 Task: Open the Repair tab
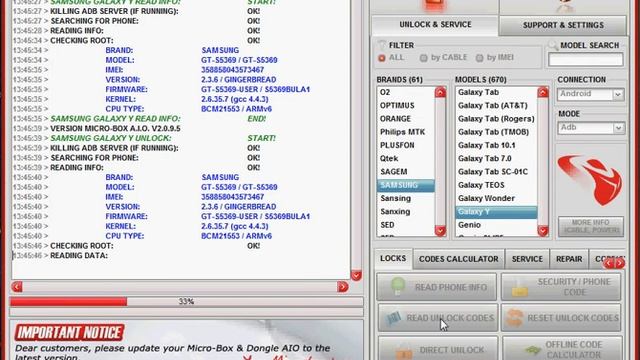[569, 259]
